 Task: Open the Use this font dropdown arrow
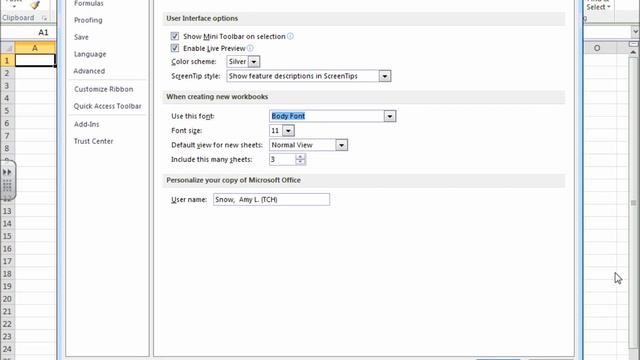[x=390, y=116]
